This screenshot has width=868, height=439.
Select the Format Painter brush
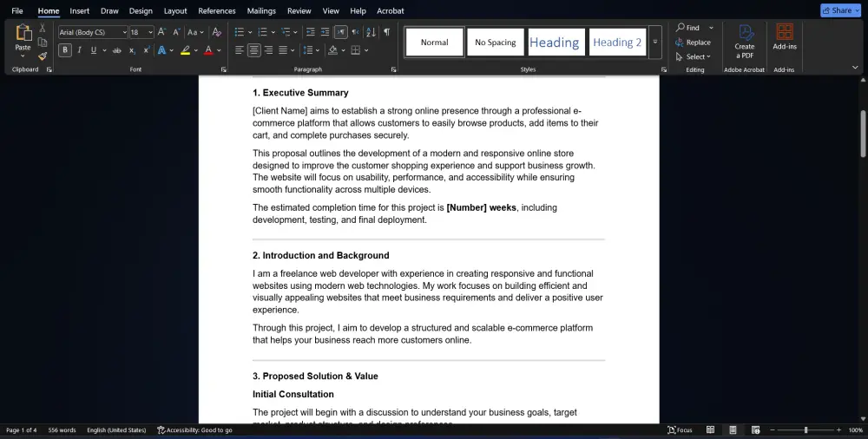[42, 56]
